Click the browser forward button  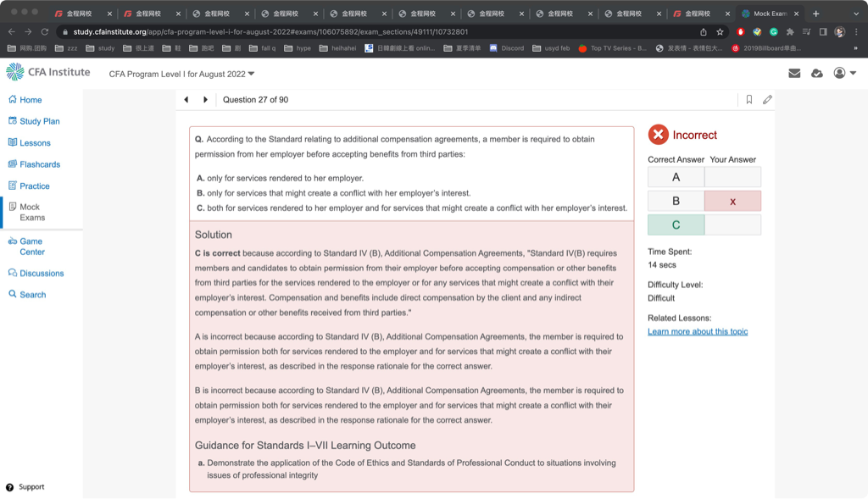(28, 32)
